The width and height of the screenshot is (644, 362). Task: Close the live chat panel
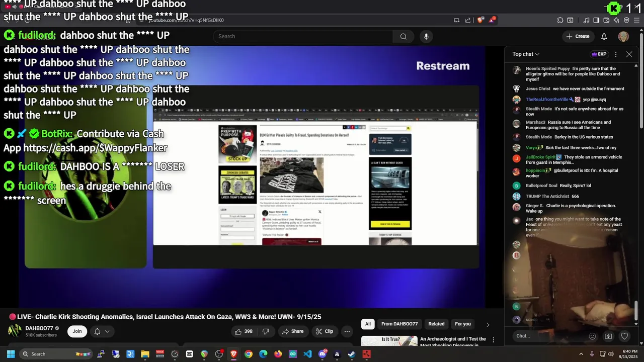(x=629, y=54)
